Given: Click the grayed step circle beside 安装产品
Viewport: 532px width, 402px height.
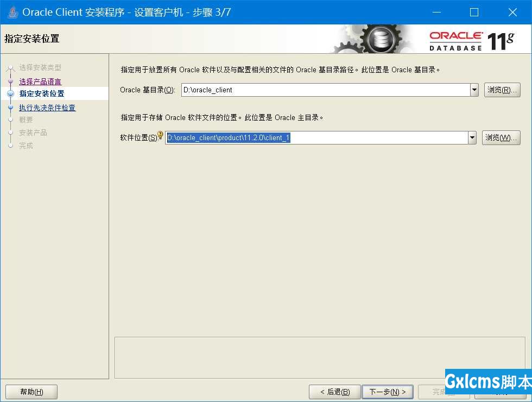Looking at the screenshot, I should (x=11, y=132).
